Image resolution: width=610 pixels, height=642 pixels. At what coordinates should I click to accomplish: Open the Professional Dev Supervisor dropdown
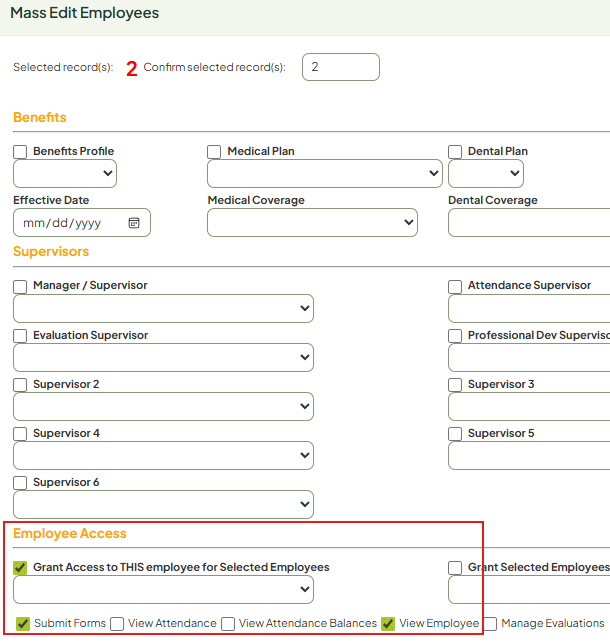(x=529, y=357)
